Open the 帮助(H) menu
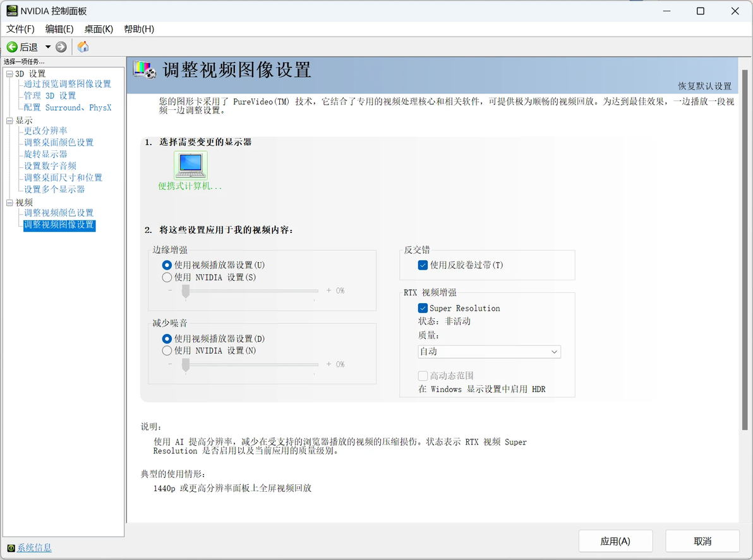The image size is (753, 560). click(x=139, y=29)
